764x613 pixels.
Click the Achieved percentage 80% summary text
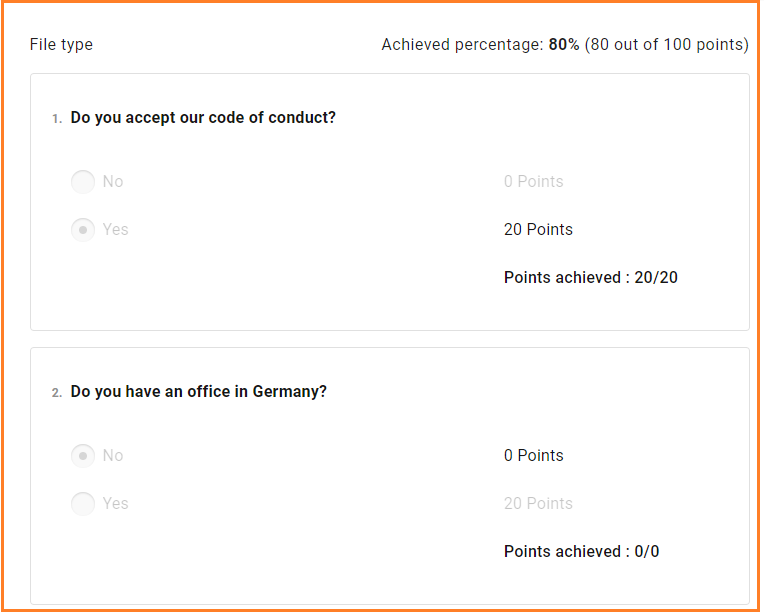(x=564, y=45)
